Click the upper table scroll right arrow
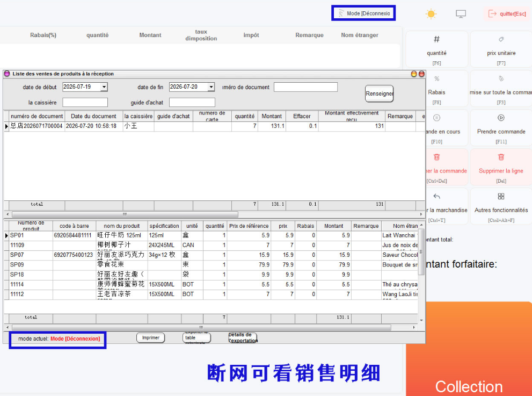This screenshot has width=532, height=396. [421, 214]
